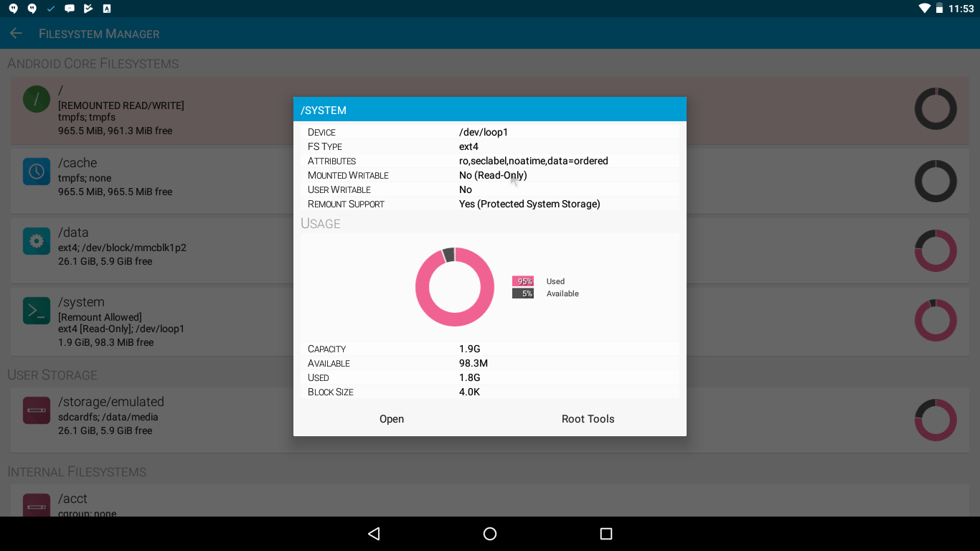This screenshot has width=980, height=551.
Task: Select the /data filesystem row title
Action: [x=73, y=232]
